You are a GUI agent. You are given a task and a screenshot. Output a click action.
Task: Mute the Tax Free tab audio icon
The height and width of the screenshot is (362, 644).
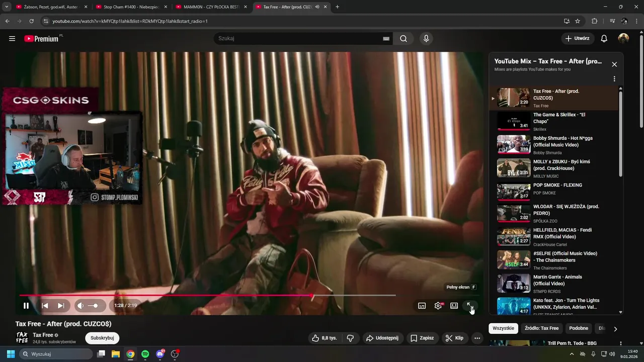[317, 7]
